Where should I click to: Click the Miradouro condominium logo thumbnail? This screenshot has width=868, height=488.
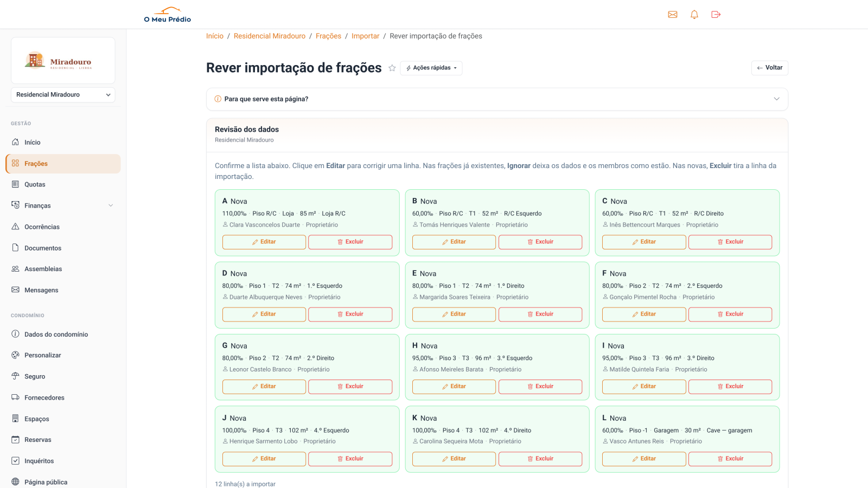[x=63, y=61]
